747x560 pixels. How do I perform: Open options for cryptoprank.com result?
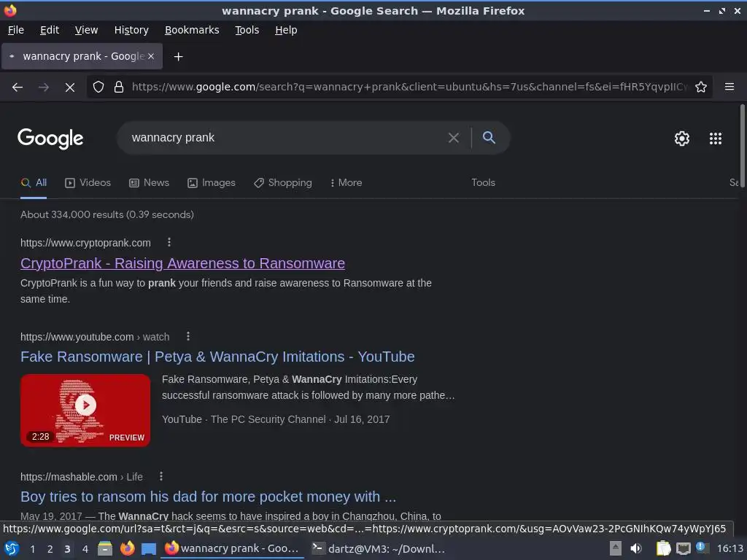coord(169,242)
